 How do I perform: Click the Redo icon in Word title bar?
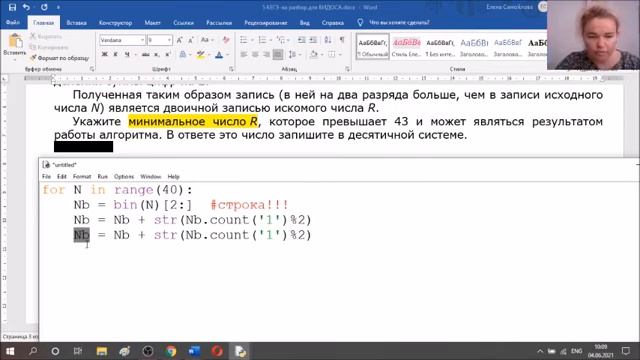point(44,7)
